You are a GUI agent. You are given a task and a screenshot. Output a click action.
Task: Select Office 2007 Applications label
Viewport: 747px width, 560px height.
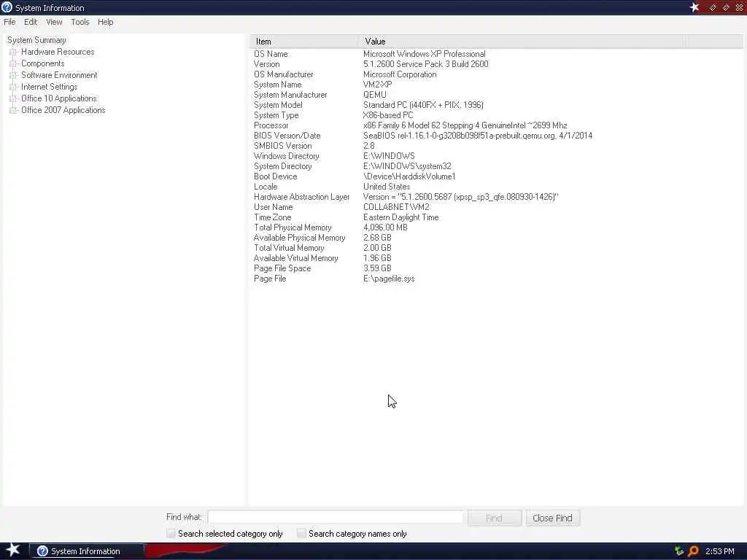[x=63, y=110]
